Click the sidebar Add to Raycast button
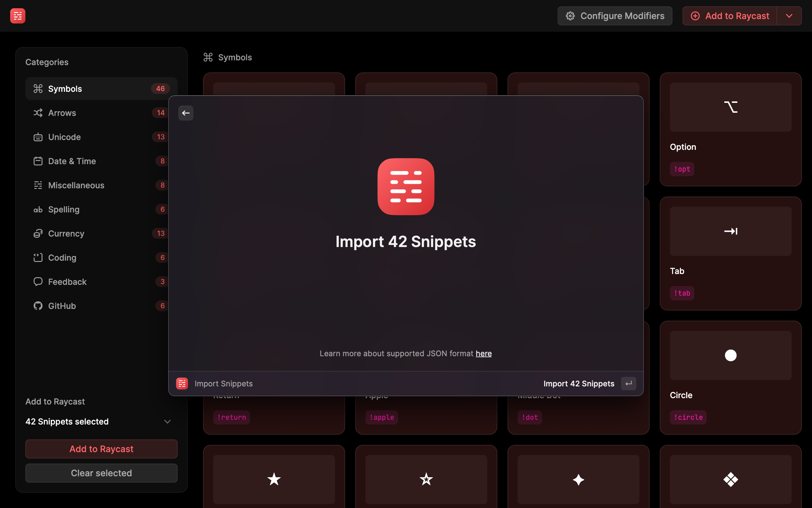The height and width of the screenshot is (508, 812). point(101,449)
